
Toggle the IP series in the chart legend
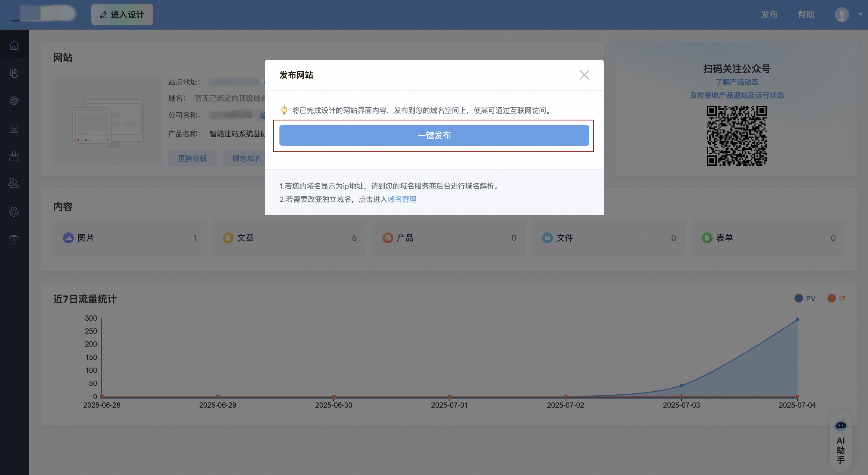click(x=832, y=298)
